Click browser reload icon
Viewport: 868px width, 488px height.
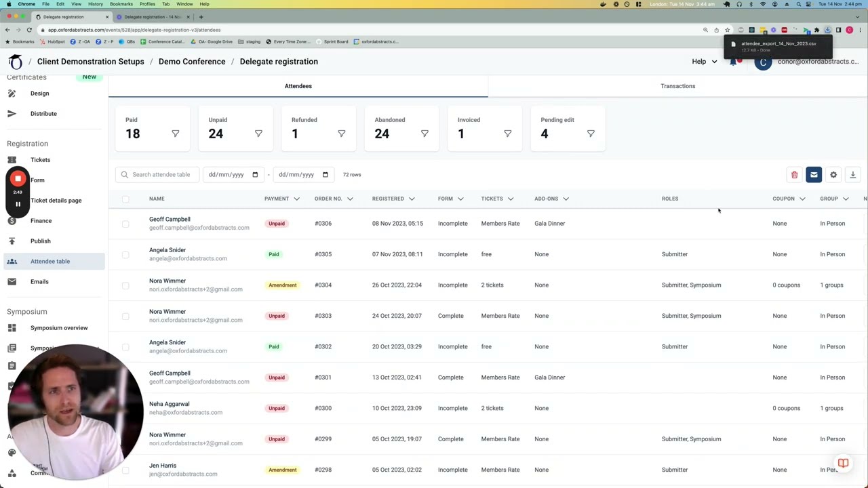click(29, 30)
